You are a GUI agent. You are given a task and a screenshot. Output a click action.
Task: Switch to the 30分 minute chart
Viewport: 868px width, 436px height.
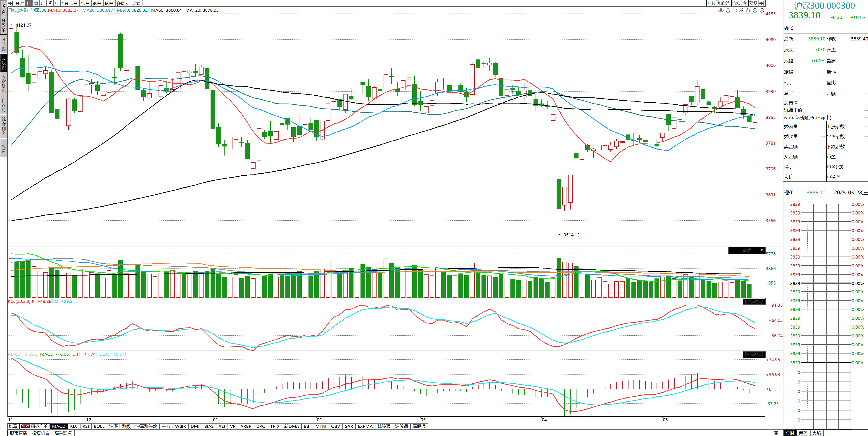tap(97, 3)
